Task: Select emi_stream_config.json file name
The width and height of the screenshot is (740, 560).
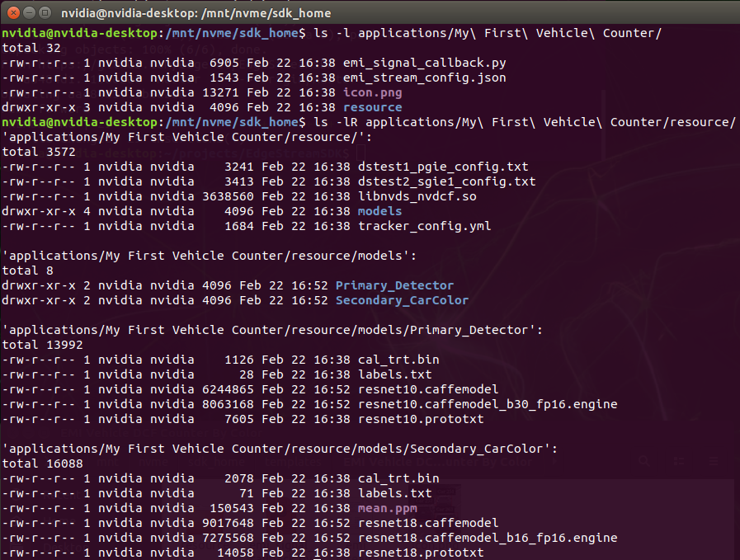Action: [x=424, y=78]
